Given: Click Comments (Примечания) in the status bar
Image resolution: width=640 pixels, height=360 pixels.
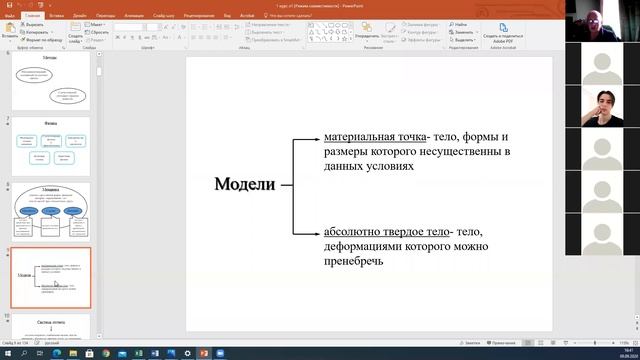Looking at the screenshot, I should point(501,343).
